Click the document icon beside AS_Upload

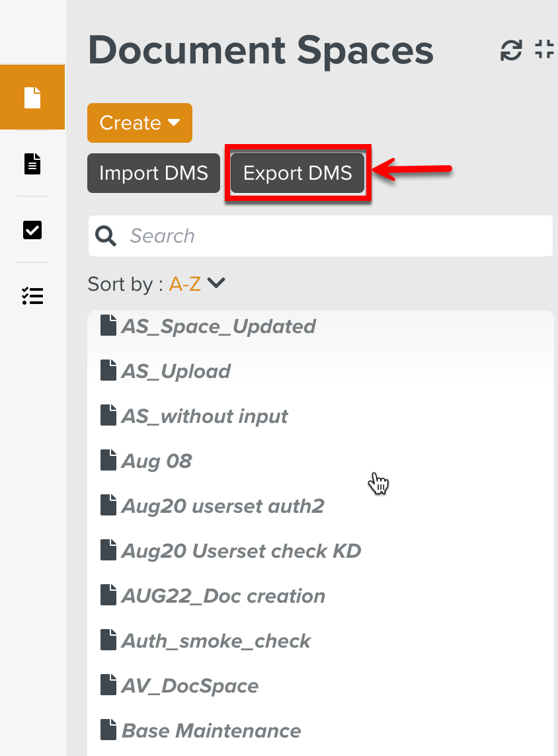pyautogui.click(x=108, y=369)
